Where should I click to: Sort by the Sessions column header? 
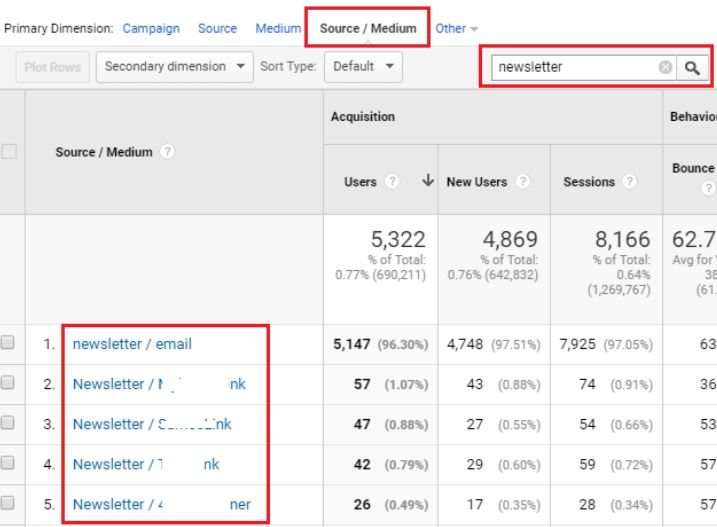pyautogui.click(x=588, y=182)
